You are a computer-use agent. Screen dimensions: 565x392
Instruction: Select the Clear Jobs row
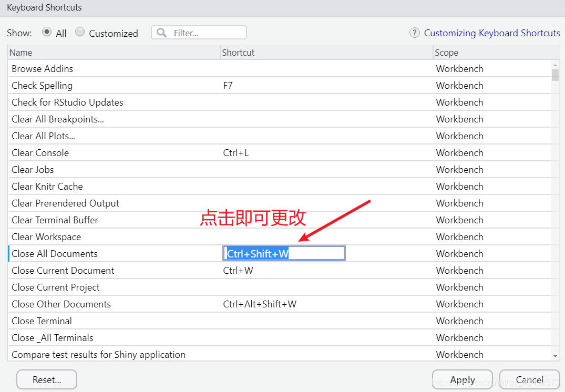279,170
